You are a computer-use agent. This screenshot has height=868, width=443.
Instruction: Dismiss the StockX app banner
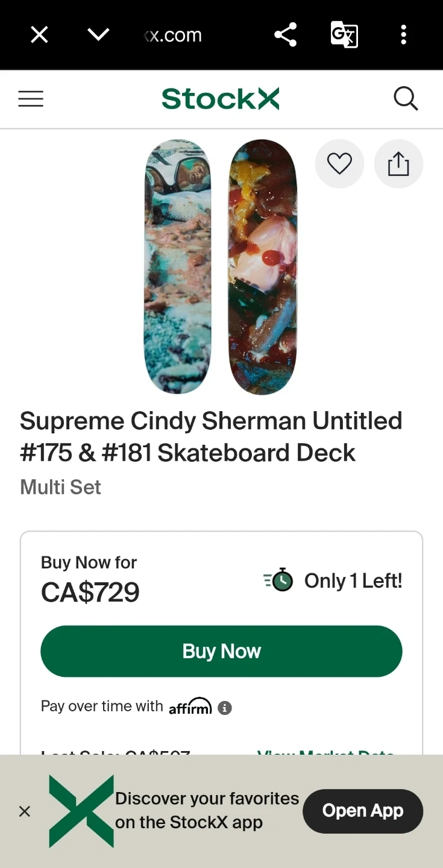(x=25, y=811)
